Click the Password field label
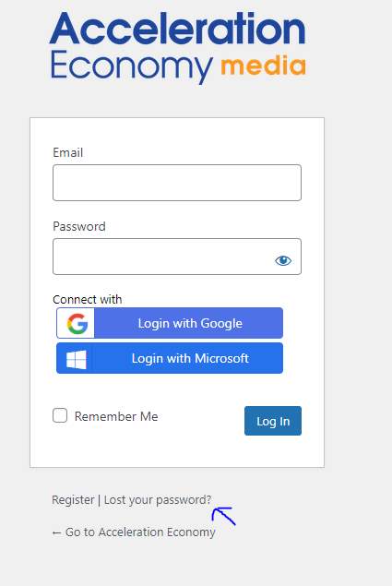 click(79, 226)
